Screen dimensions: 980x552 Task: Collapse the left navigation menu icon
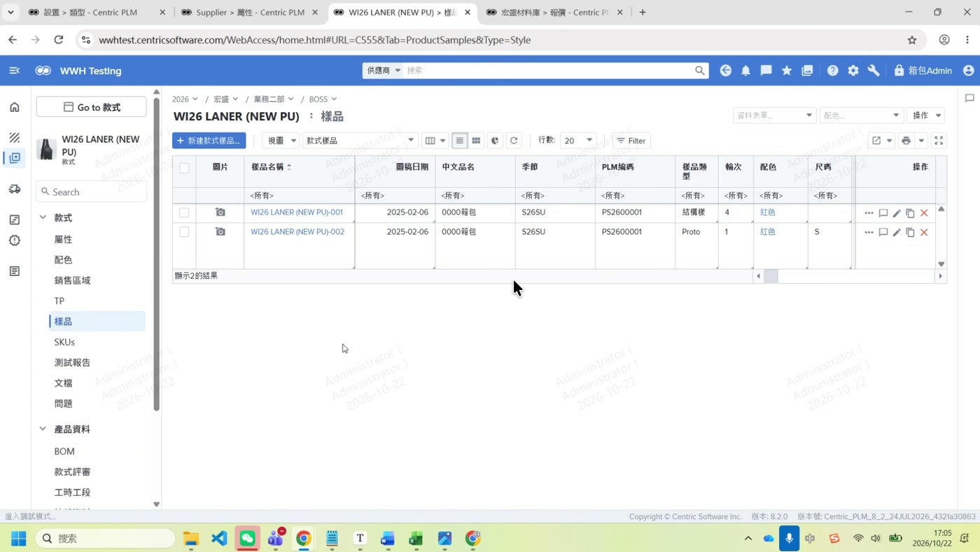(14, 71)
